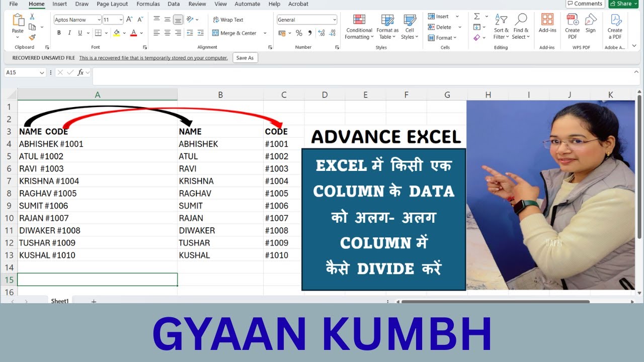The image size is (644, 362).
Task: Decrease font size with the smaller A icon
Action: pyautogui.click(x=140, y=20)
